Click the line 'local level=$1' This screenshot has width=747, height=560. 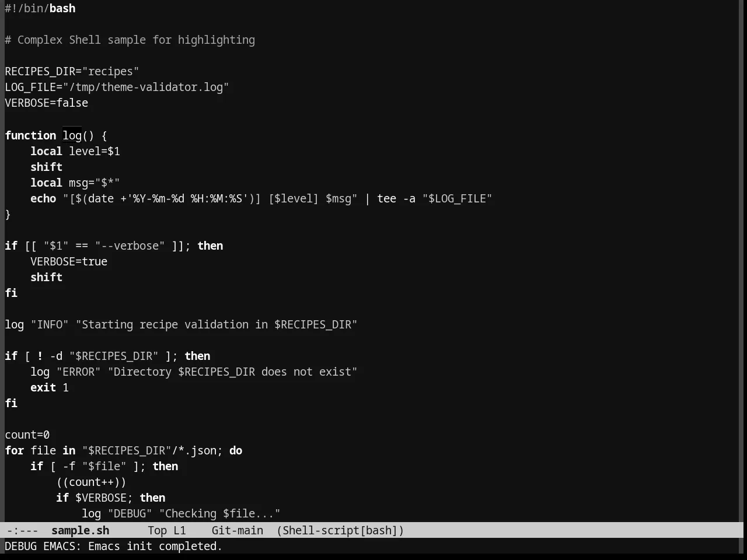point(75,151)
